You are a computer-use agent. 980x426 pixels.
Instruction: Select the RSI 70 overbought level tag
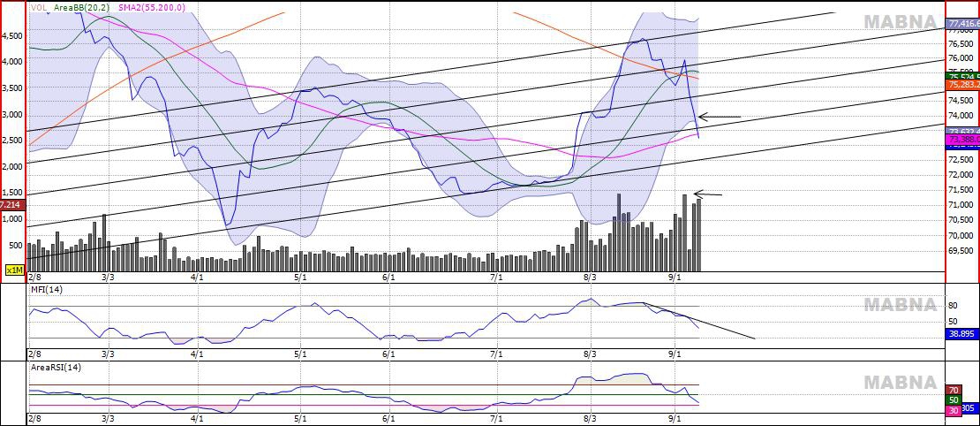tap(954, 390)
